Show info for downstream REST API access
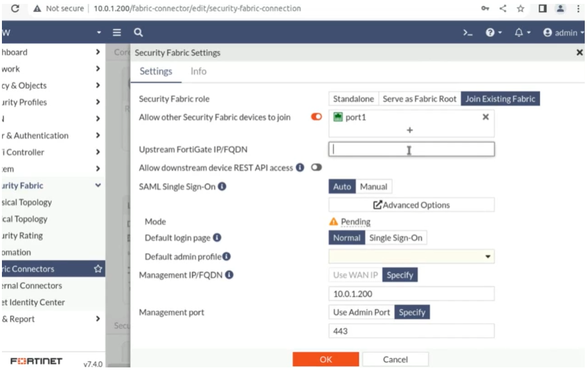Screen dimensions: 588x379 pyautogui.click(x=299, y=167)
